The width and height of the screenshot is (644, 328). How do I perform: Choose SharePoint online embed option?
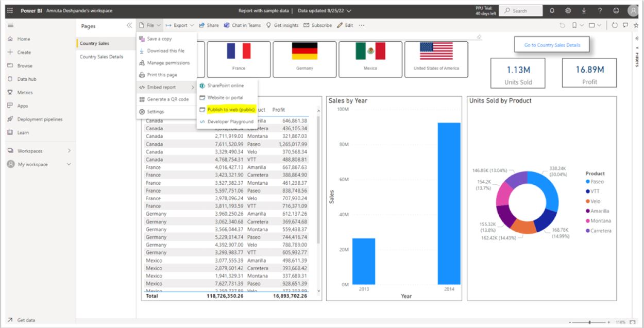[227, 85]
